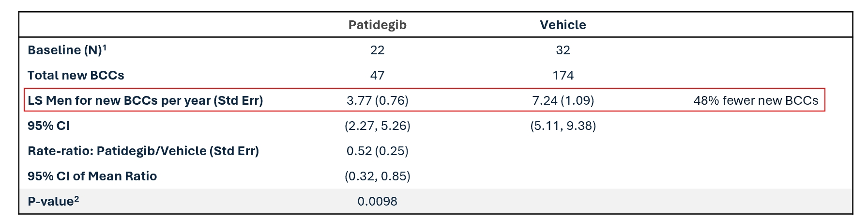Click the Vehicle baseline value 32
Screen dimensions: 868x224
[x=563, y=50]
